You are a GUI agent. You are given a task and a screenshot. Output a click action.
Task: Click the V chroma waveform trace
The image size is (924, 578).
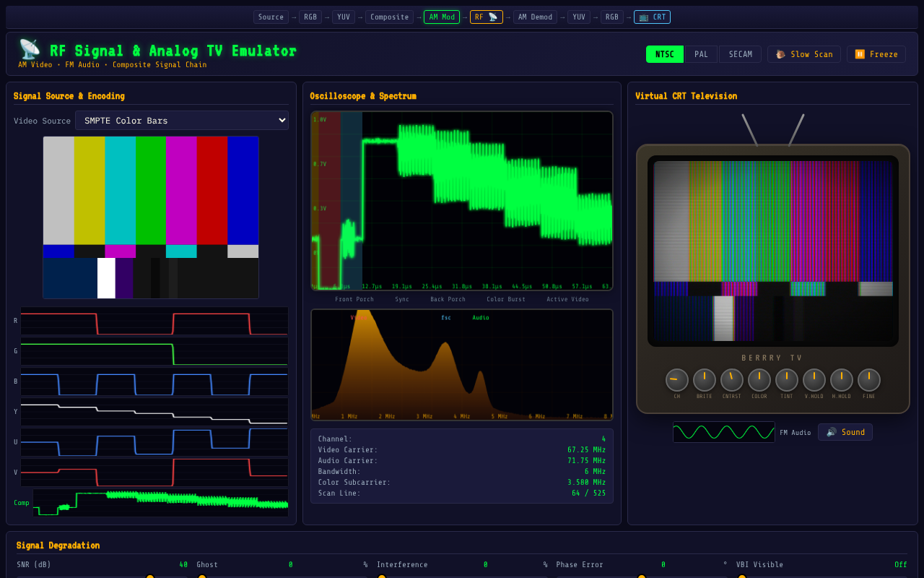pos(154,473)
